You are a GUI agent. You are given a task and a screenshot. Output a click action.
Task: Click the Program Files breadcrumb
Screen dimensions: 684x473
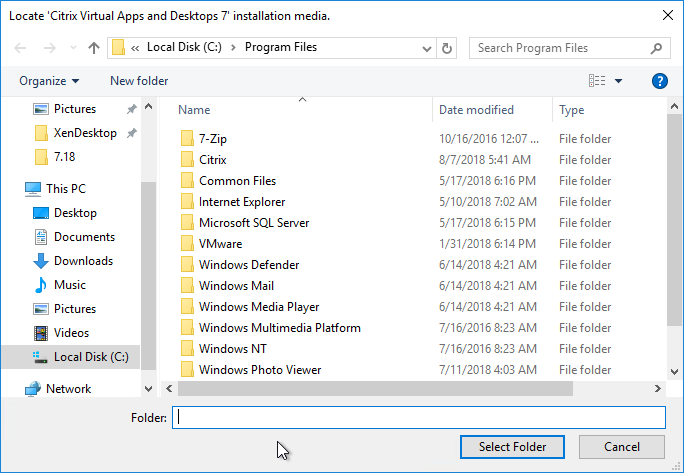point(280,47)
